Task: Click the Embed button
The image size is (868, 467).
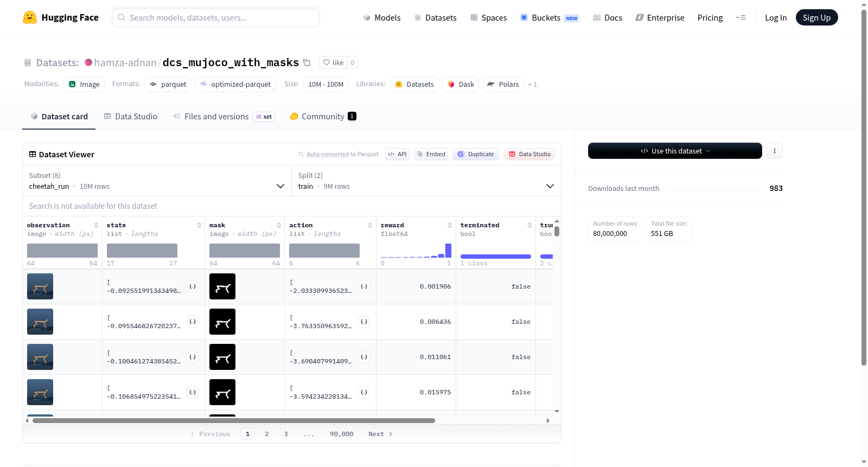Action: coord(431,154)
